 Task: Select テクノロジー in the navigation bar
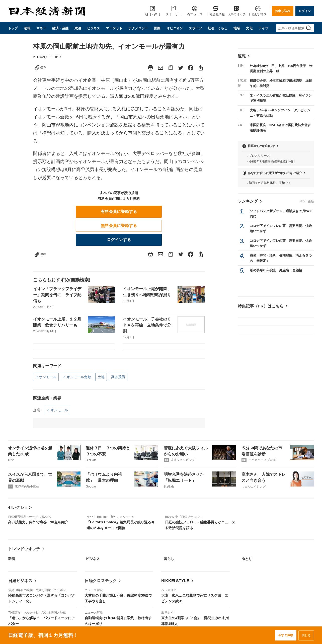click(138, 28)
